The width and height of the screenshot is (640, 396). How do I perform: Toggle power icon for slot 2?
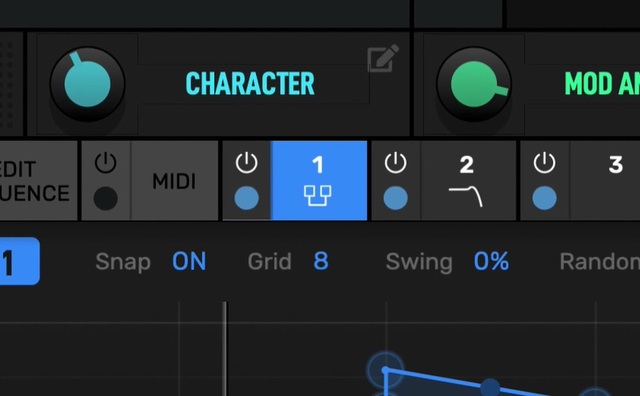396,163
